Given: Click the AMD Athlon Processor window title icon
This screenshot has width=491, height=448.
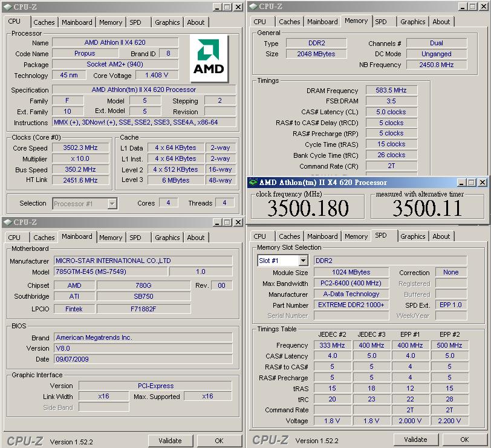Looking at the screenshot, I should click(253, 182).
